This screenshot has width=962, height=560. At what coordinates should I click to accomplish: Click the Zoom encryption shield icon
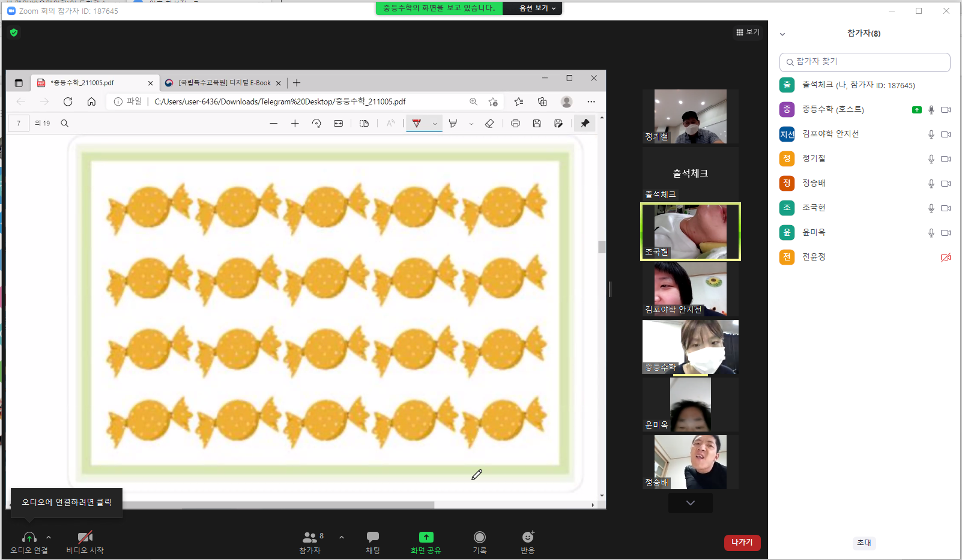tap(14, 32)
